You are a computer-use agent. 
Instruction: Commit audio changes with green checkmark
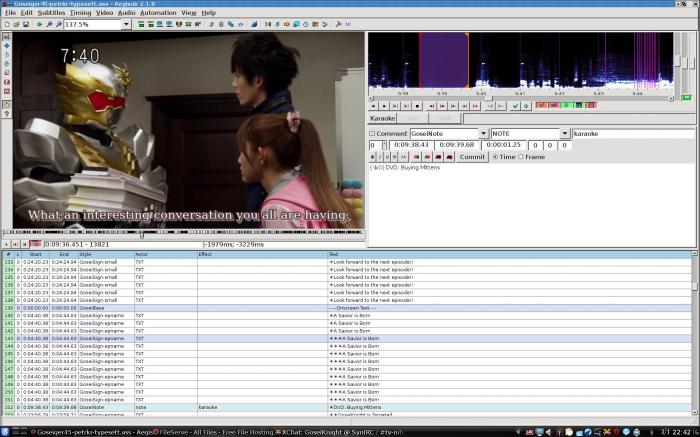pos(515,106)
